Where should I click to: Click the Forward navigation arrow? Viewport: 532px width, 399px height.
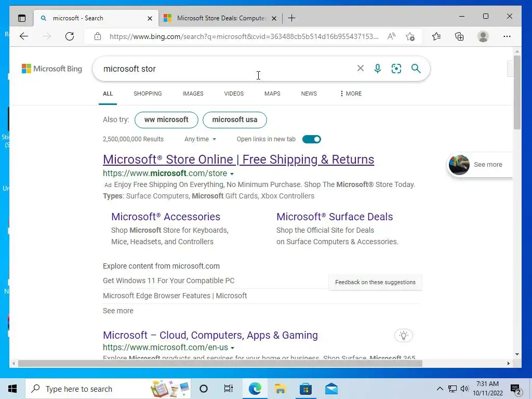[x=47, y=36]
